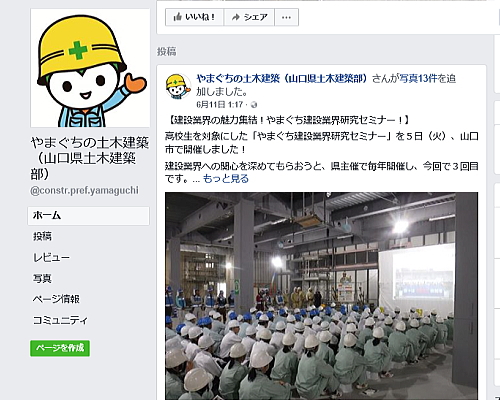Viewport: 500px width, 400px height.
Task: Click the 6月11日 1:17 post timestamp
Action: 220,105
